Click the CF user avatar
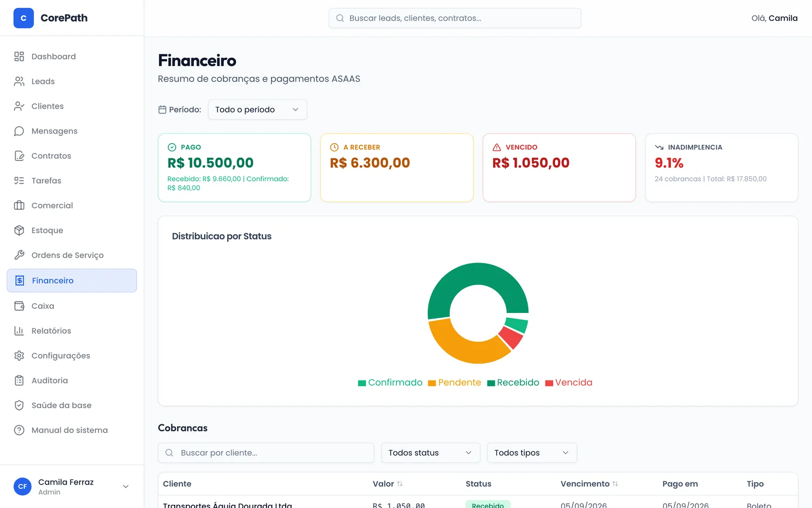Screen dimensions: 812x508 pos(22,487)
